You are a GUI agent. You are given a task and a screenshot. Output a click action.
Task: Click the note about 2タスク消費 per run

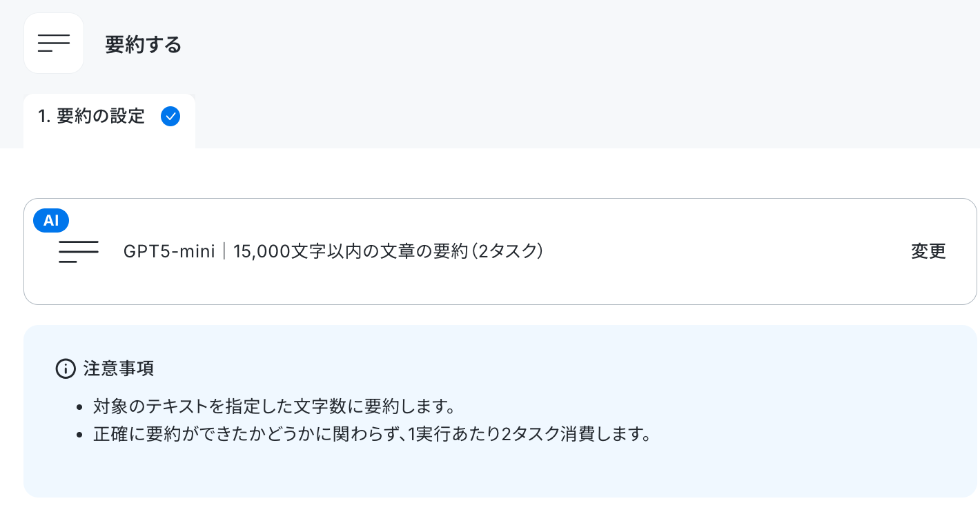(373, 436)
